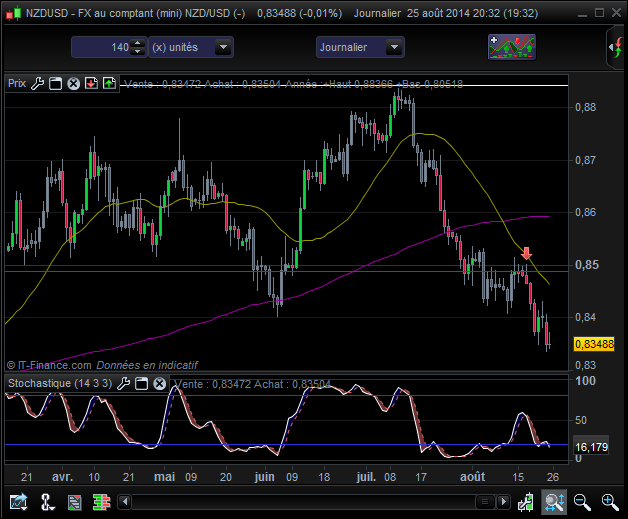This screenshot has width=628, height=519.
Task: Increase units value with up stepper
Action: click(138, 43)
